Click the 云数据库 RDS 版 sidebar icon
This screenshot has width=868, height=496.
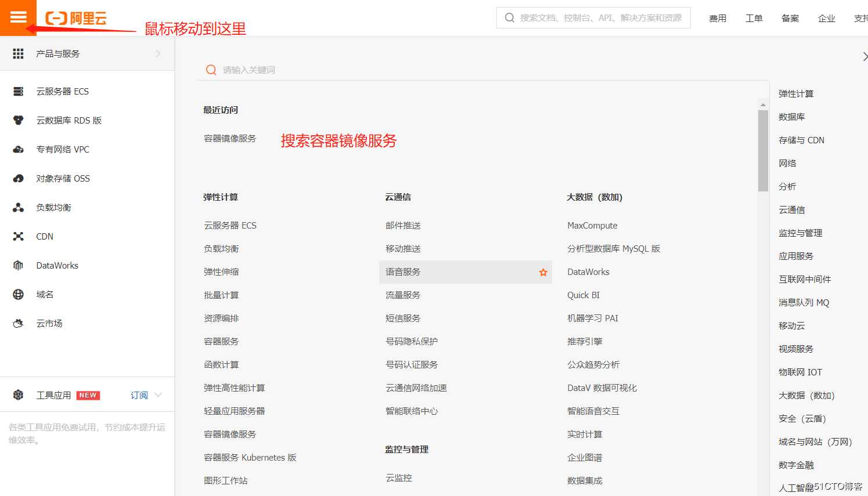[x=19, y=120]
